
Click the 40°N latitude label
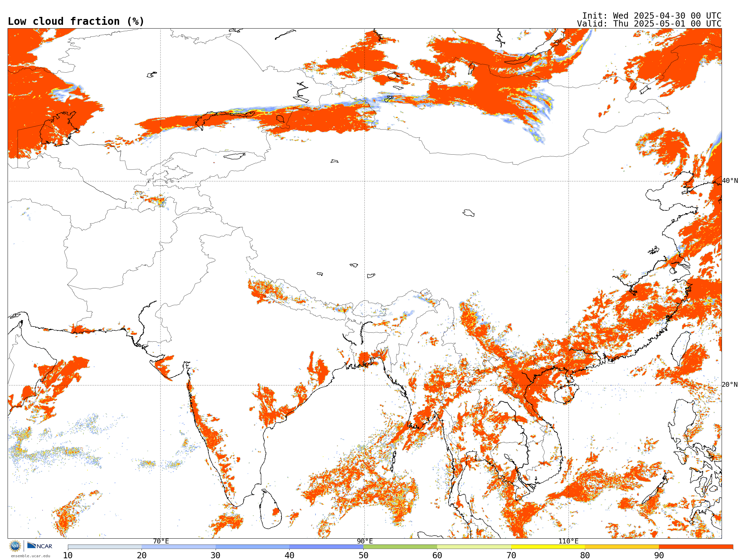pyautogui.click(x=730, y=181)
